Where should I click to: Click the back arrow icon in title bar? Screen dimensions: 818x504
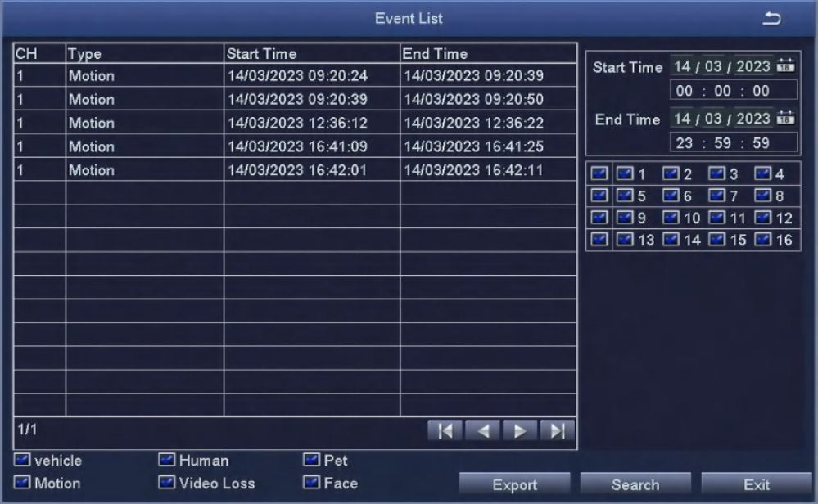(x=771, y=18)
